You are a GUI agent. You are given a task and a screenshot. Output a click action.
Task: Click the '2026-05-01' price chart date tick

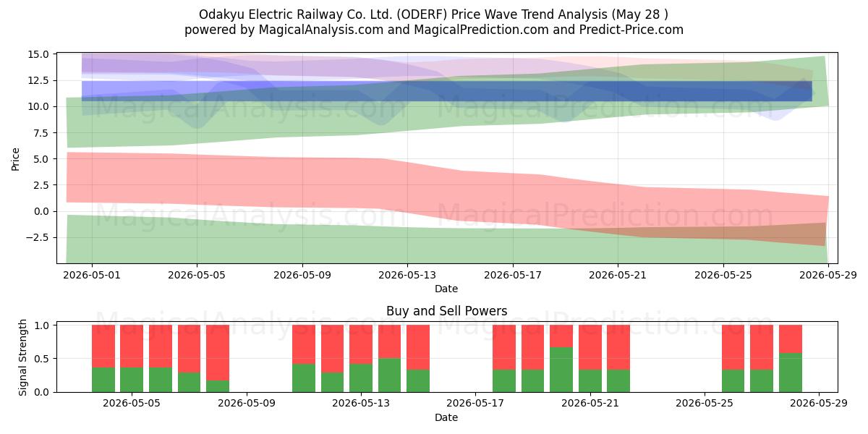92,275
